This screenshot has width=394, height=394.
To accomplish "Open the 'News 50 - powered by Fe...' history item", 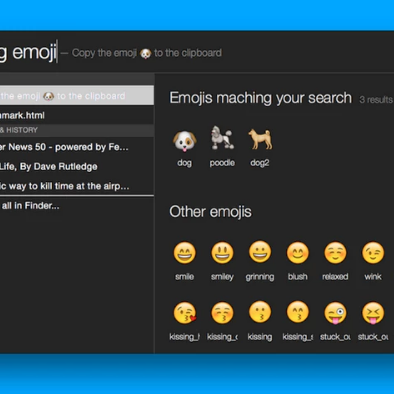I will click(x=77, y=147).
